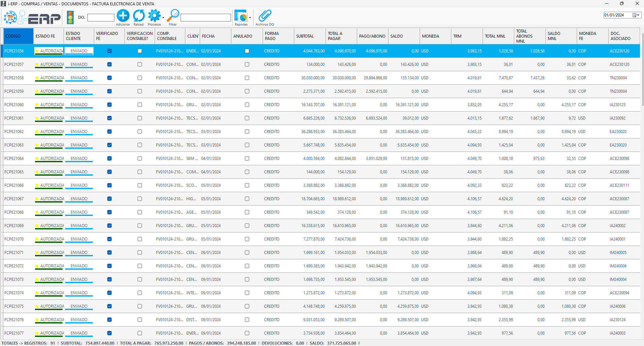Open the Reportes chart icon
The height and width of the screenshot is (346, 644).
(240, 16)
